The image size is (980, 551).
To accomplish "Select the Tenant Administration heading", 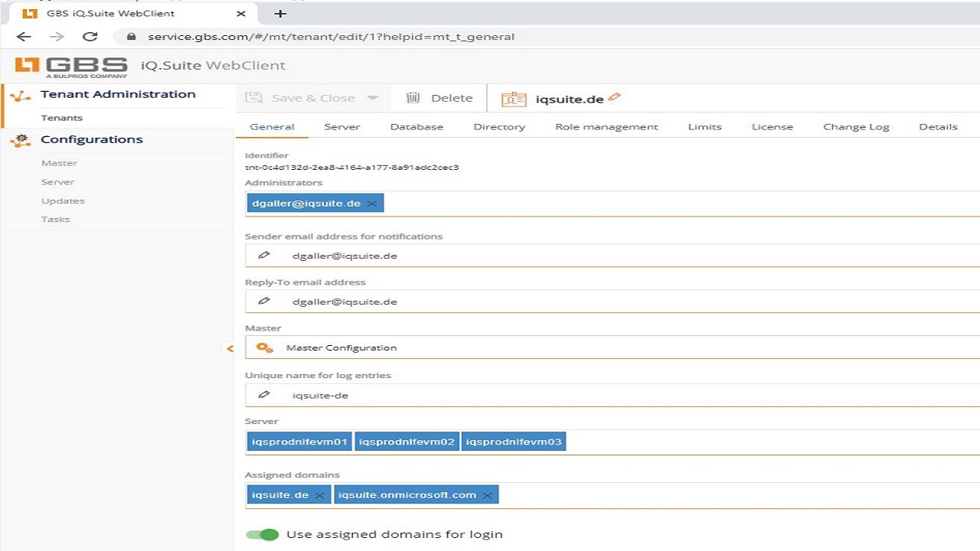I will click(x=118, y=94).
